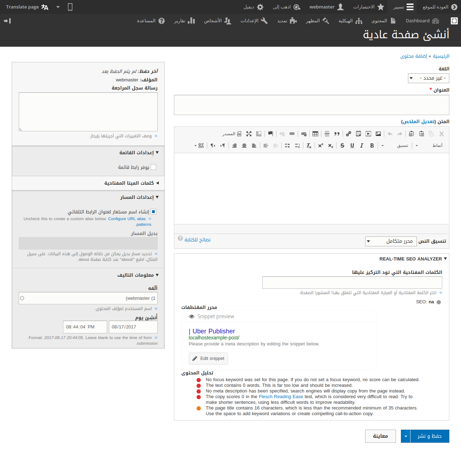Click the strikethrough icon
Screen dimensions: 461x476
[x=342, y=145]
